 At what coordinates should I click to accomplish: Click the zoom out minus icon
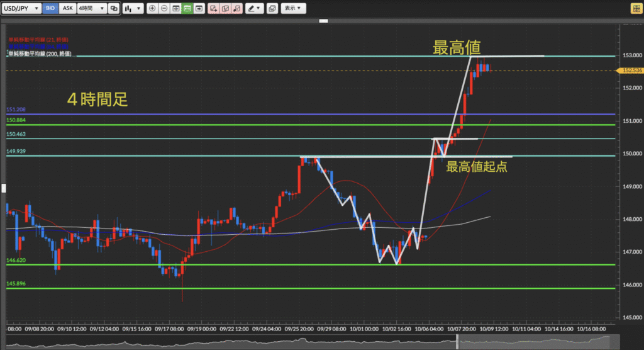(x=164, y=9)
